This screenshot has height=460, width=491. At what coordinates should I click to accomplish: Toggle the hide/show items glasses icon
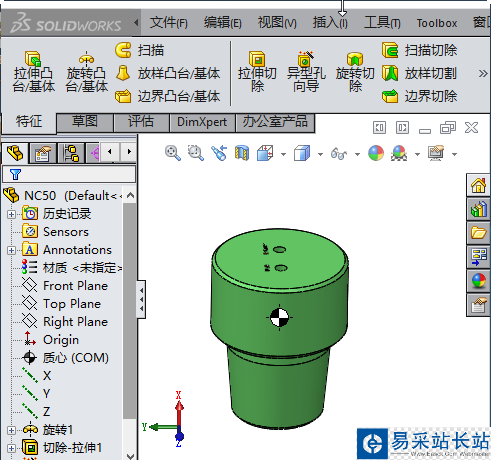(x=339, y=154)
